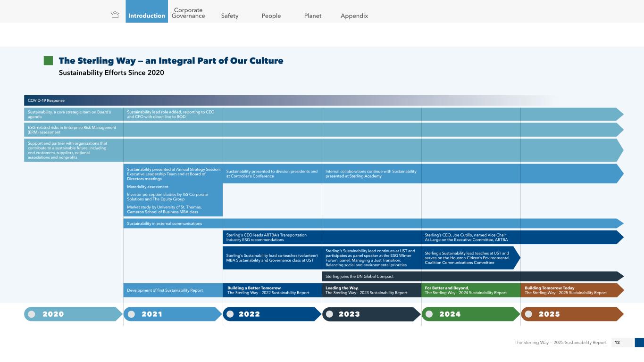Click the home icon in navigation bar
644x362 pixels.
pos(115,15)
